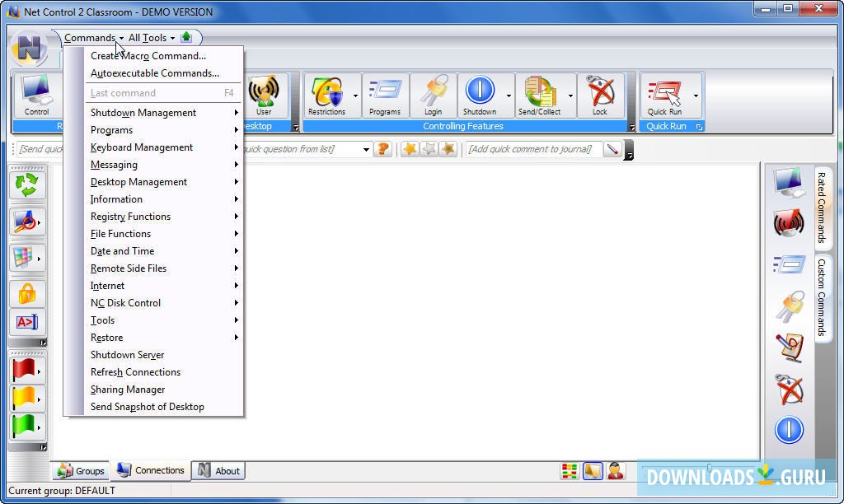Viewport: 844px width, 504px height.
Task: Open Send/Collect dropdown arrow
Action: coord(570,96)
